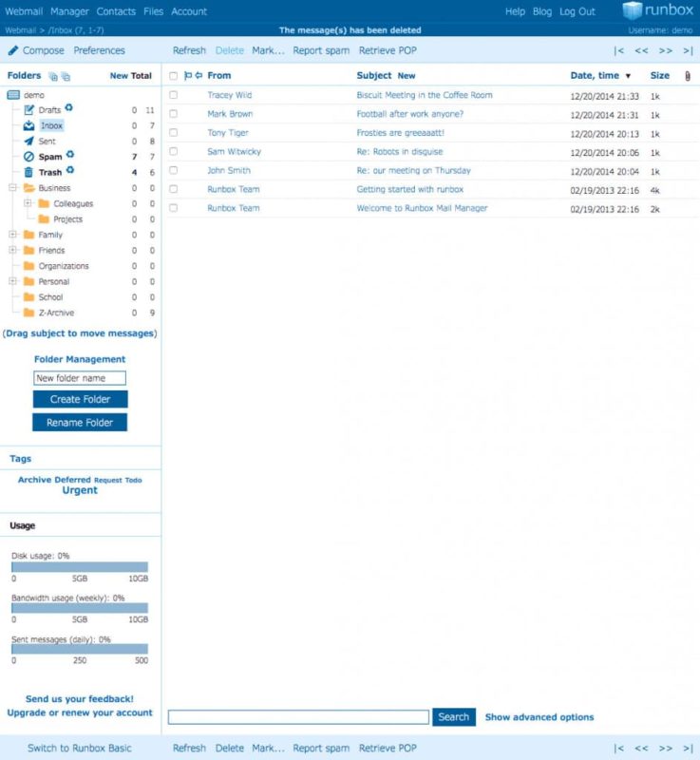Click the Sent messages daily bar
700x760 pixels.
[80, 649]
